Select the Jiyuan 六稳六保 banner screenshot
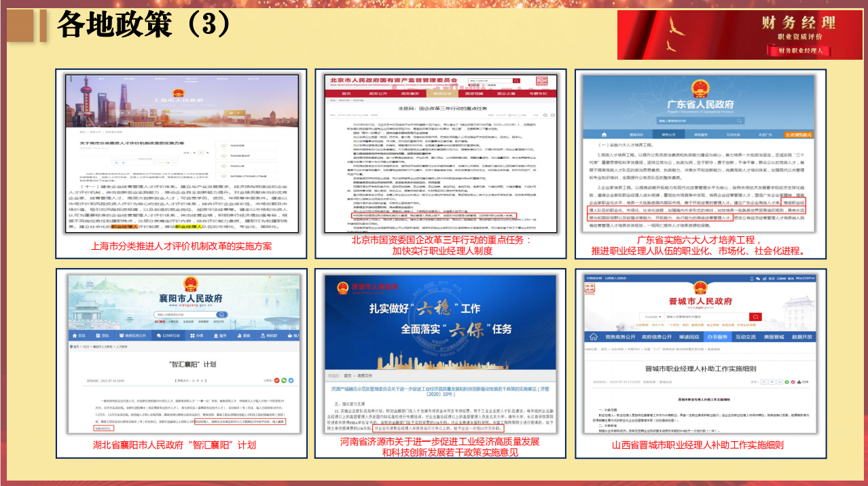Viewport: 868px width, 486px height. click(x=440, y=321)
